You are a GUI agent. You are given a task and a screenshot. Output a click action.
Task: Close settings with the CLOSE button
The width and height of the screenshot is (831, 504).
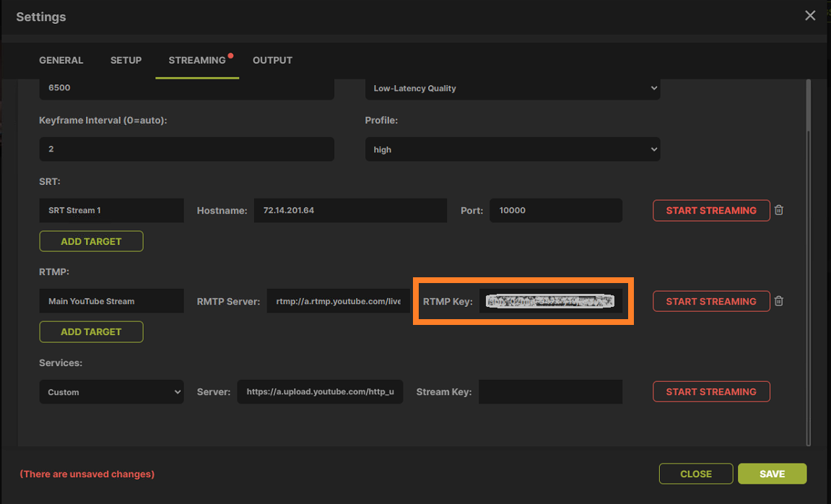click(x=695, y=474)
